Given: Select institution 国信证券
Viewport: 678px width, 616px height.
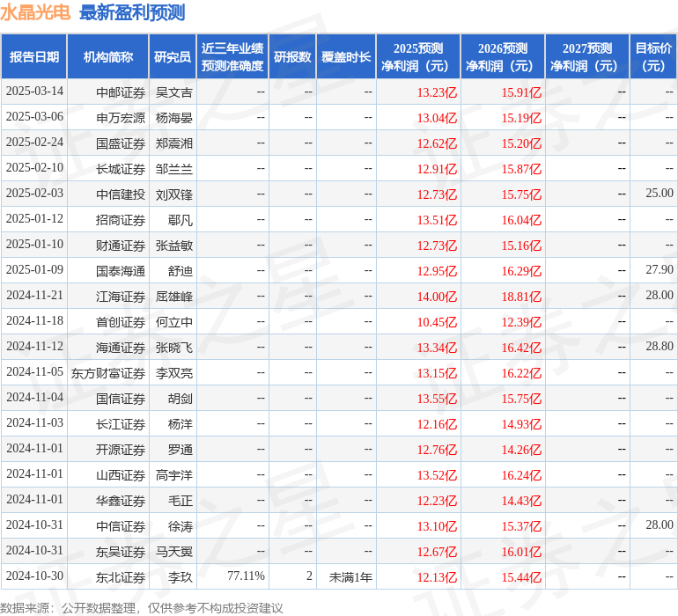Looking at the screenshot, I should [121, 399].
